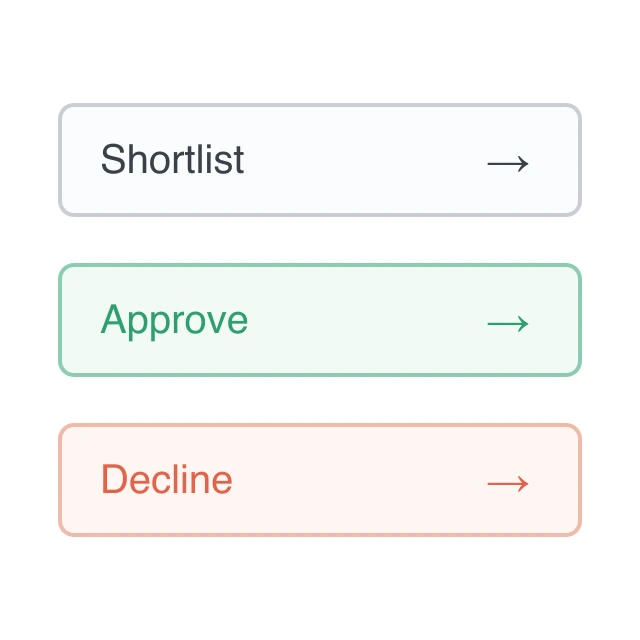The width and height of the screenshot is (640, 640).
Task: Click the 'Shortlist' text label
Action: [172, 159]
